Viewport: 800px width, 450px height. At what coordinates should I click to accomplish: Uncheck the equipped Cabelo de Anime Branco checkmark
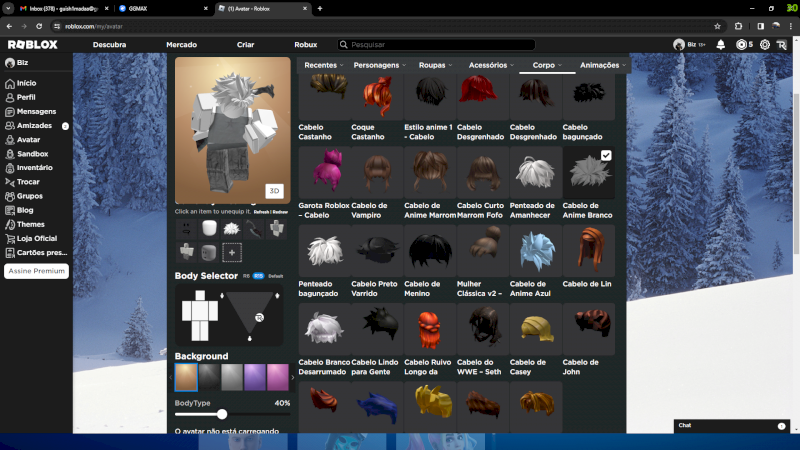tap(606, 156)
